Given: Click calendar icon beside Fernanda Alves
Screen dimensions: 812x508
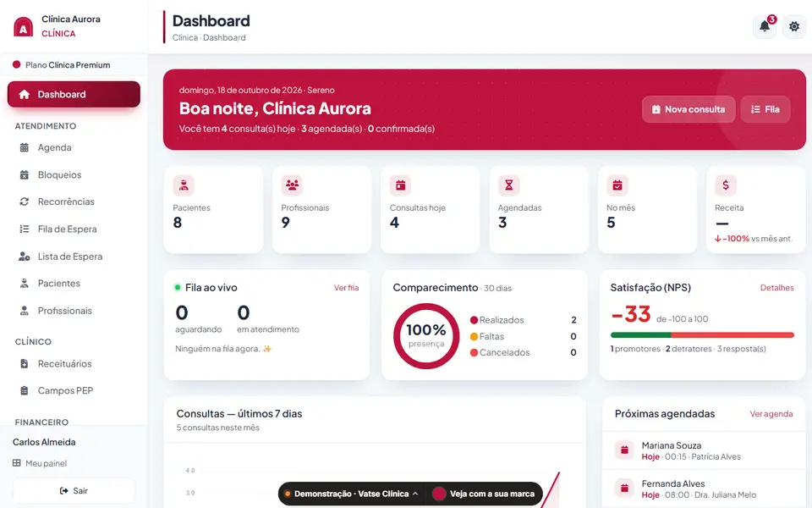Looking at the screenshot, I should point(624,489).
